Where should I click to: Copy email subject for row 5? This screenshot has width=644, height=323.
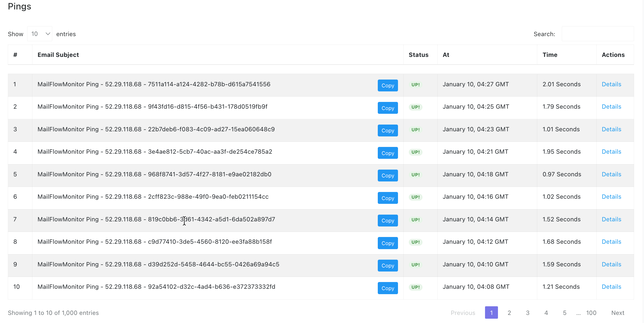coord(387,175)
